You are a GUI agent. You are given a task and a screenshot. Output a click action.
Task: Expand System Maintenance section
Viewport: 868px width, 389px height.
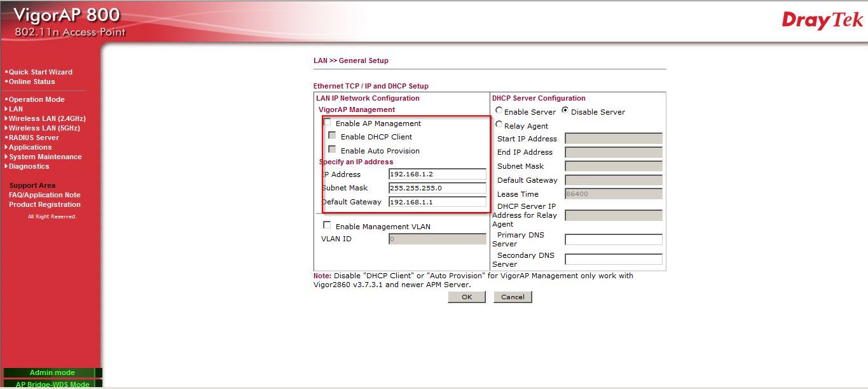[45, 157]
